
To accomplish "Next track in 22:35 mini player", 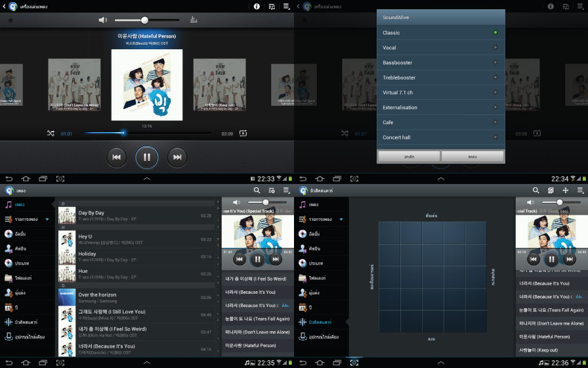I will coord(276,259).
